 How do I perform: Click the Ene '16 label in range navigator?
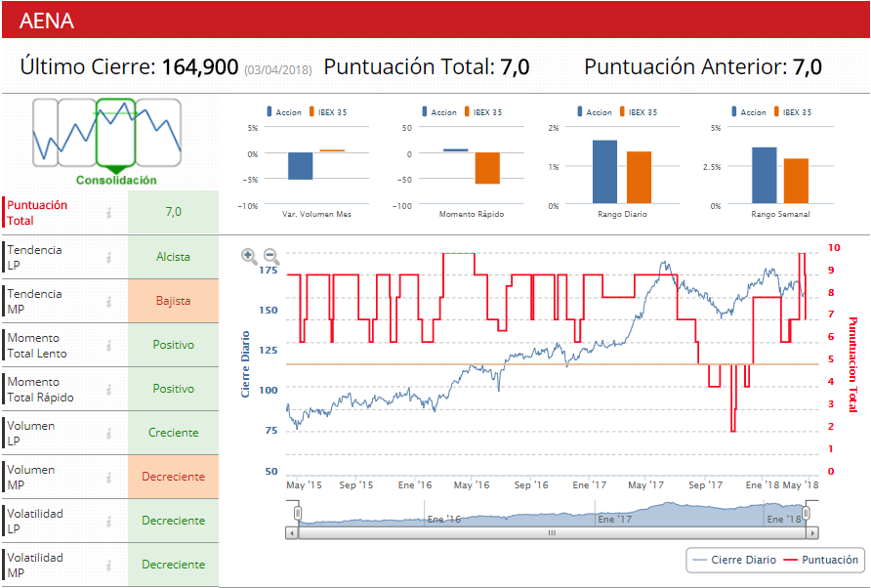coord(444,519)
